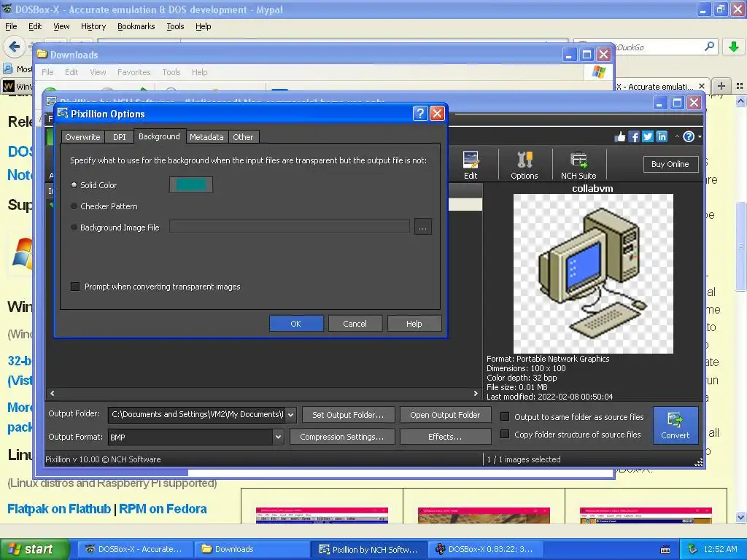Click the Convert button icon

(675, 425)
